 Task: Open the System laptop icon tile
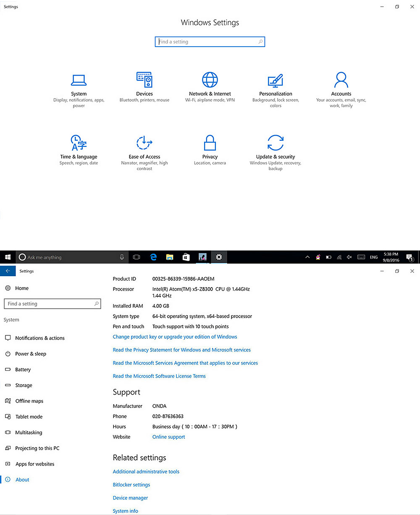tap(79, 80)
